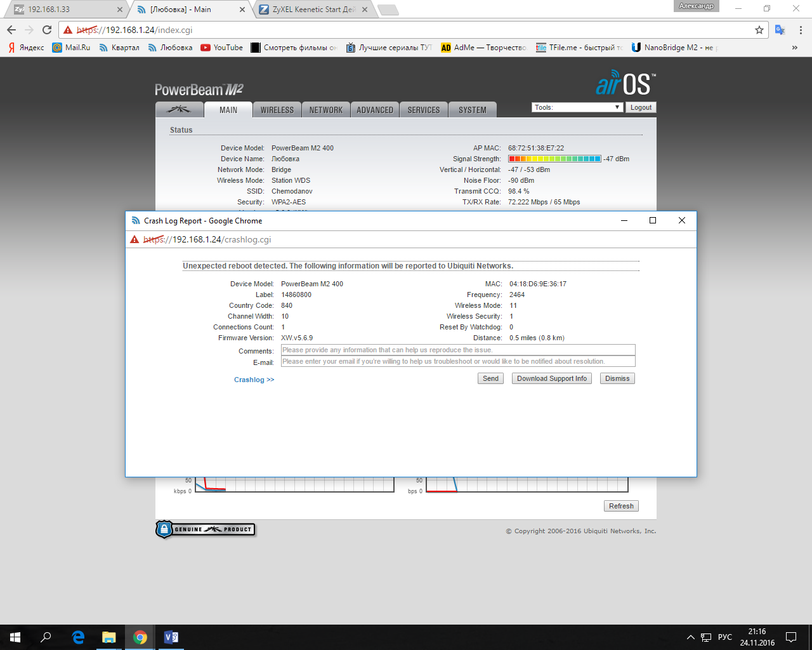Open Visio icon on taskbar
The width and height of the screenshot is (812, 650).
[x=171, y=637]
